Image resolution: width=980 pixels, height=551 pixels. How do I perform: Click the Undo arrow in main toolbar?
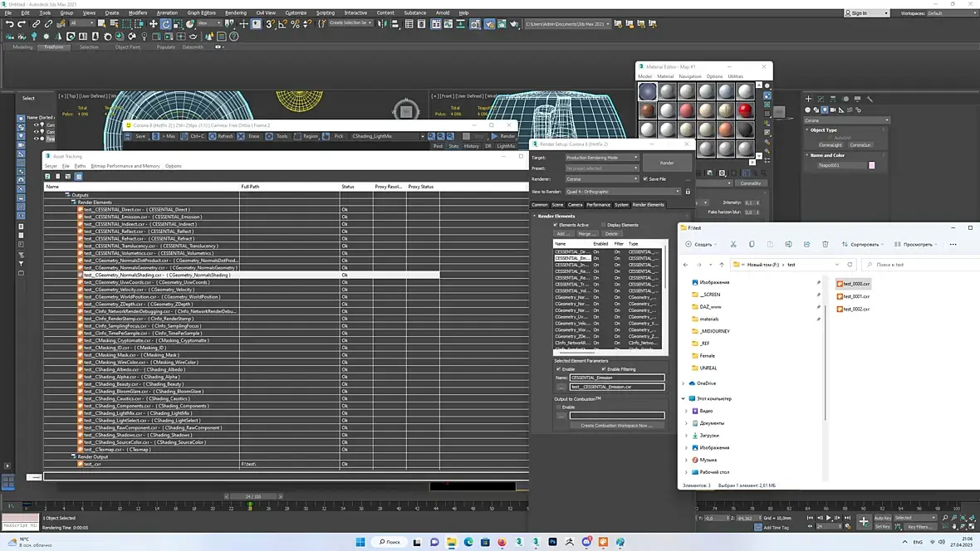pos(9,24)
